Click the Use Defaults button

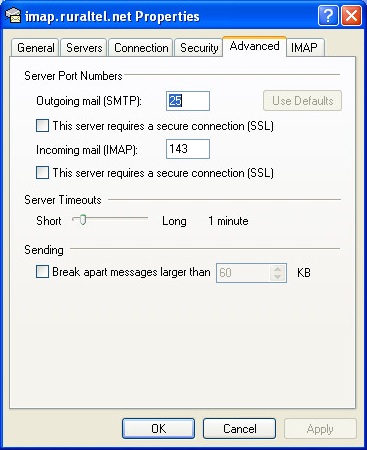tap(303, 101)
